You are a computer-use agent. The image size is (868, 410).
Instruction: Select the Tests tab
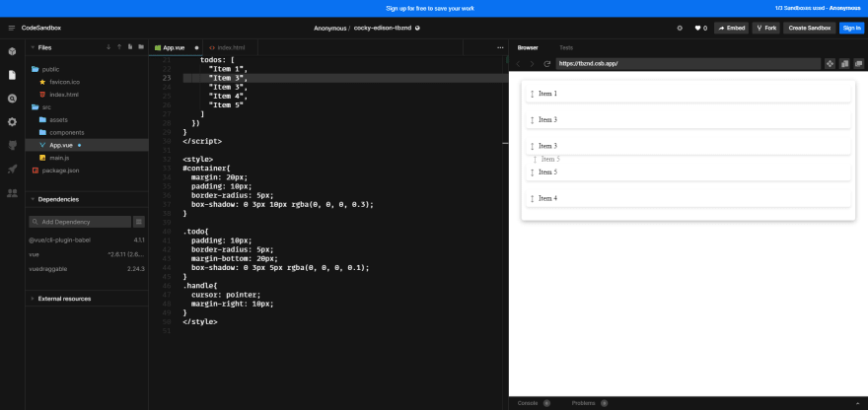[x=566, y=47]
